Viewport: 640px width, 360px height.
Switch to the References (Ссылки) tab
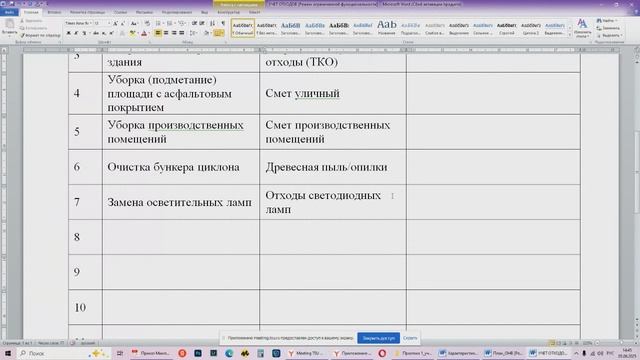point(120,12)
